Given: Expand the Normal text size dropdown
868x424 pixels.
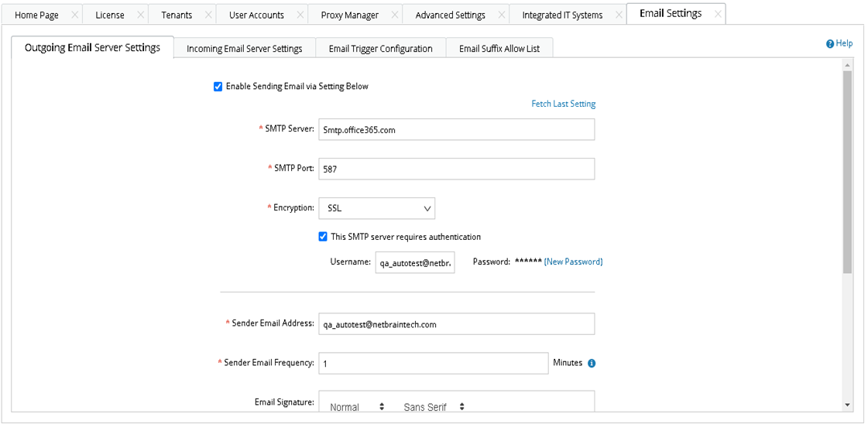Looking at the screenshot, I should (x=356, y=407).
